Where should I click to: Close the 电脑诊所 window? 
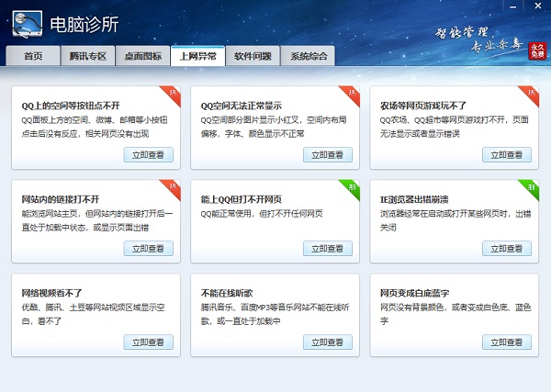(538, 6)
